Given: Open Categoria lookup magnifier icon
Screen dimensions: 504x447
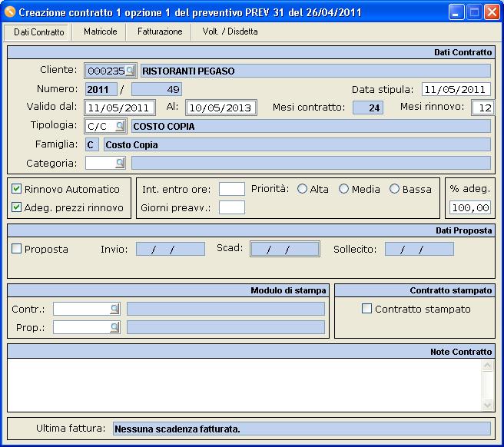Looking at the screenshot, I should 120,163.
